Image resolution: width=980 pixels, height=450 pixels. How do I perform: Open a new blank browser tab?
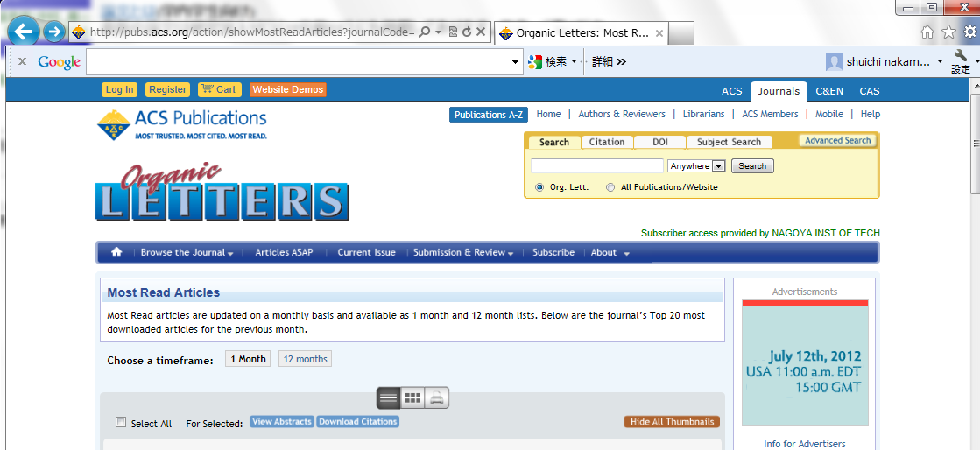[682, 33]
